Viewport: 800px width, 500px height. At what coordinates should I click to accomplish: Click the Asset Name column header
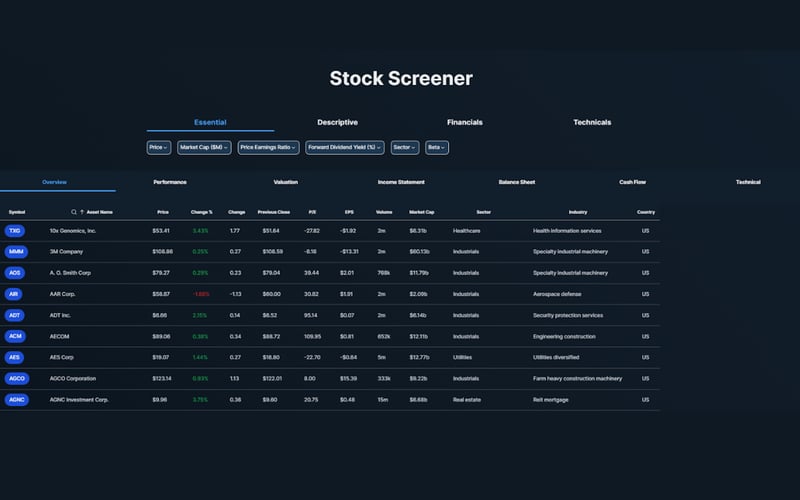pyautogui.click(x=99, y=212)
